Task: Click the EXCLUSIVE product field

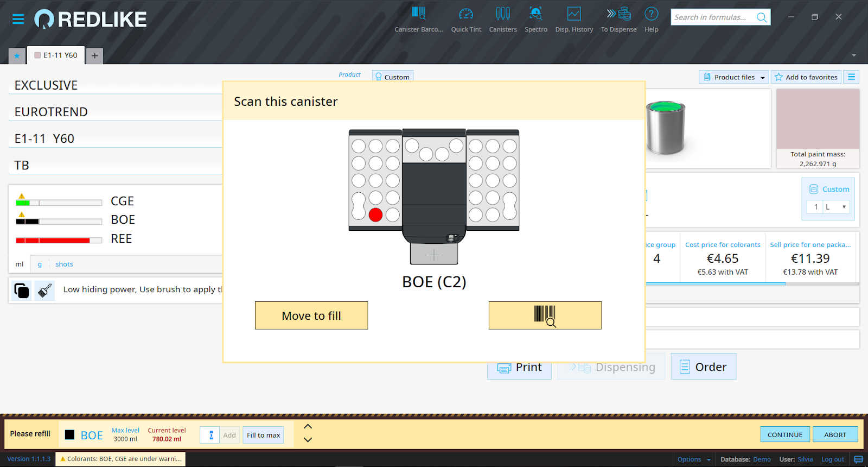Action: (116, 85)
